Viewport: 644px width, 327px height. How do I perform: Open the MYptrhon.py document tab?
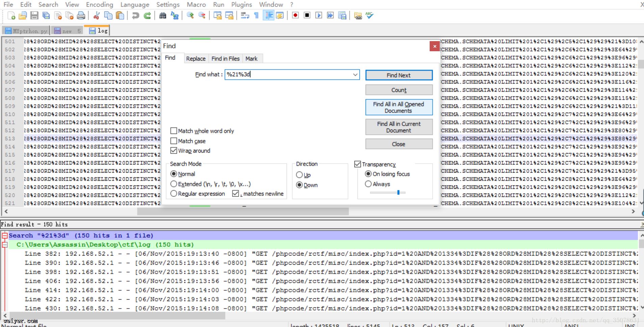[26, 31]
